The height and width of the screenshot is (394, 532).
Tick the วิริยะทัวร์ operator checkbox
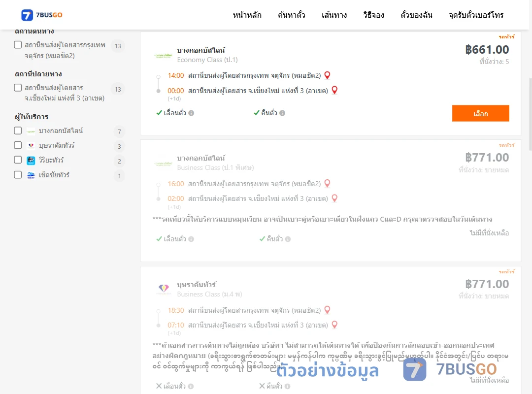click(x=18, y=160)
